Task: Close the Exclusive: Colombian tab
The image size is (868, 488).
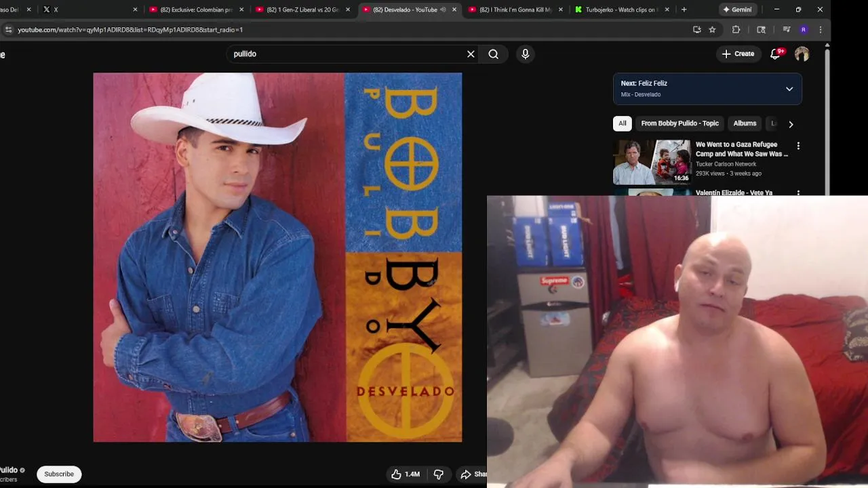Action: (x=241, y=9)
